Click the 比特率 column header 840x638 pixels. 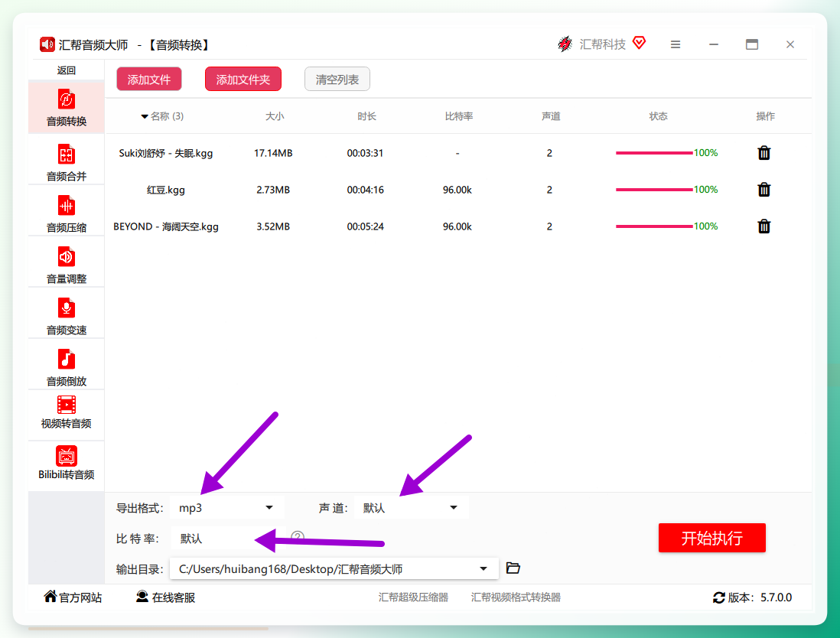(459, 116)
